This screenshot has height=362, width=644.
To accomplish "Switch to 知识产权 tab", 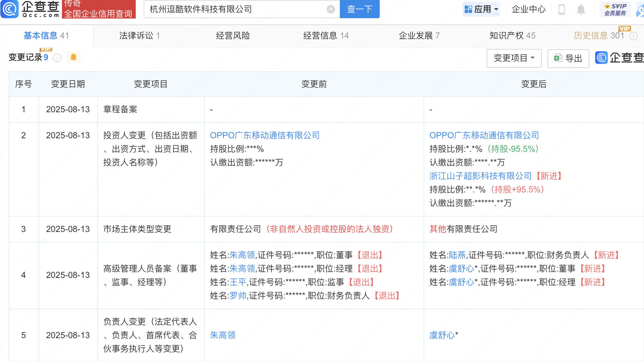I will pyautogui.click(x=512, y=36).
